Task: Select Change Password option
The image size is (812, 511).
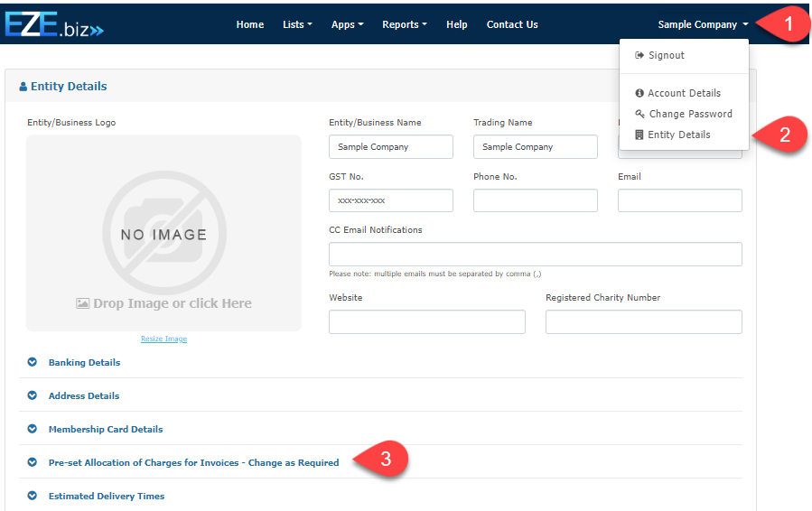Action: pyautogui.click(x=689, y=114)
